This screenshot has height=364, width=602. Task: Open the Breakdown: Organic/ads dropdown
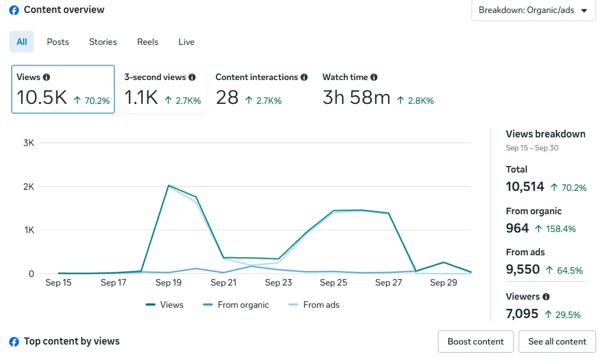[533, 10]
